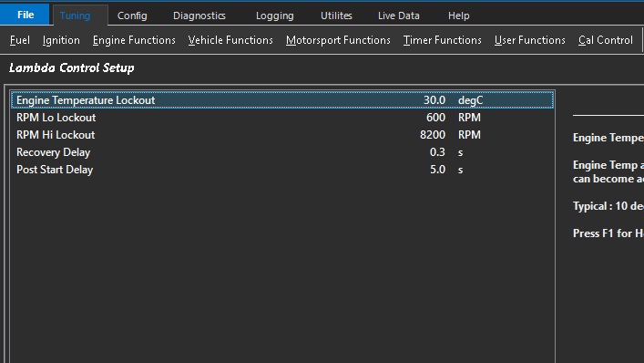This screenshot has width=644, height=363.
Task: Open the Ignition submenu
Action: point(61,40)
